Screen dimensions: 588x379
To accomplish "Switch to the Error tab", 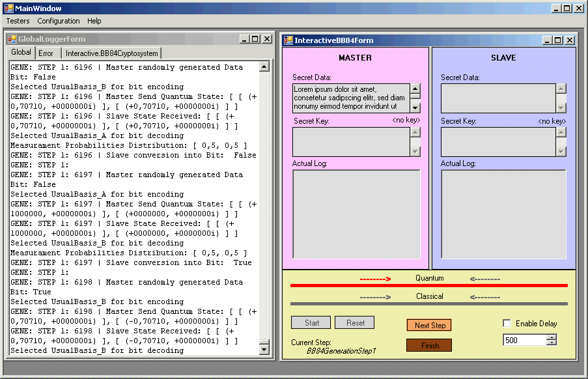I will pos(46,53).
